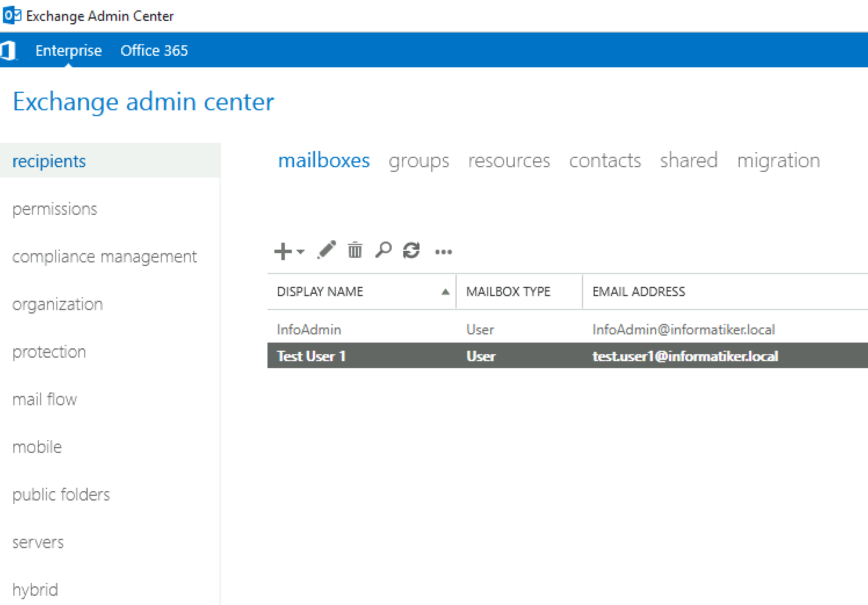
Task: Switch to Enterprise tab
Action: click(x=68, y=51)
